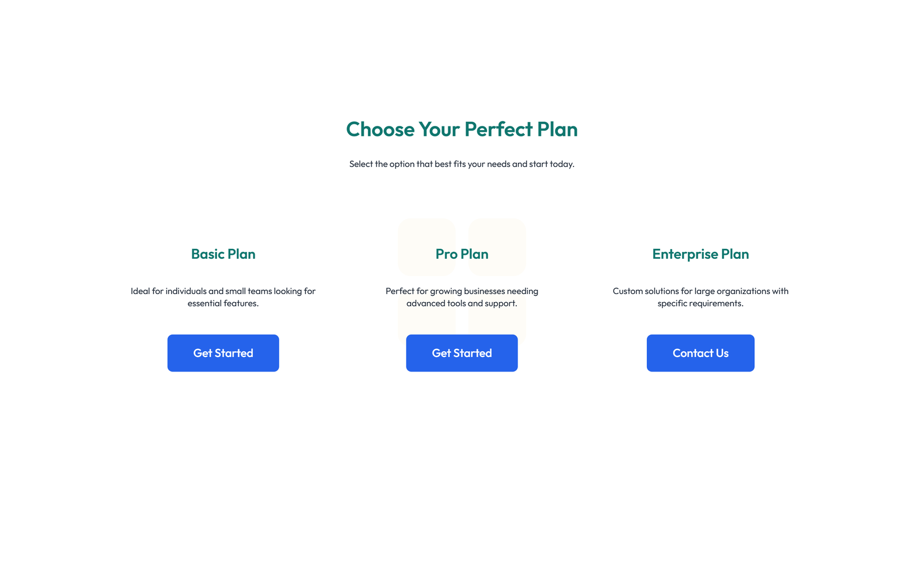Click "Perfect for growing businesses needing" line
Image resolution: width=924 pixels, height=565 pixels.
pos(461,291)
